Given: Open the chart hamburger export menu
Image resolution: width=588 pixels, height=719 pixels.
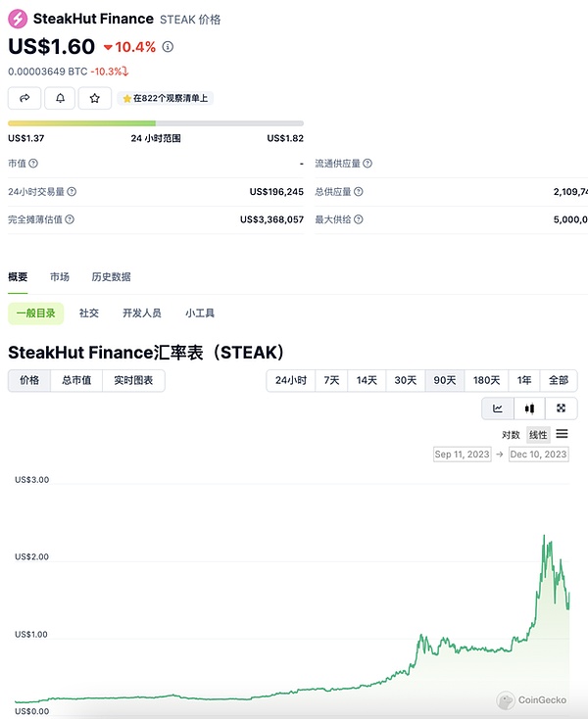Looking at the screenshot, I should click(x=562, y=434).
